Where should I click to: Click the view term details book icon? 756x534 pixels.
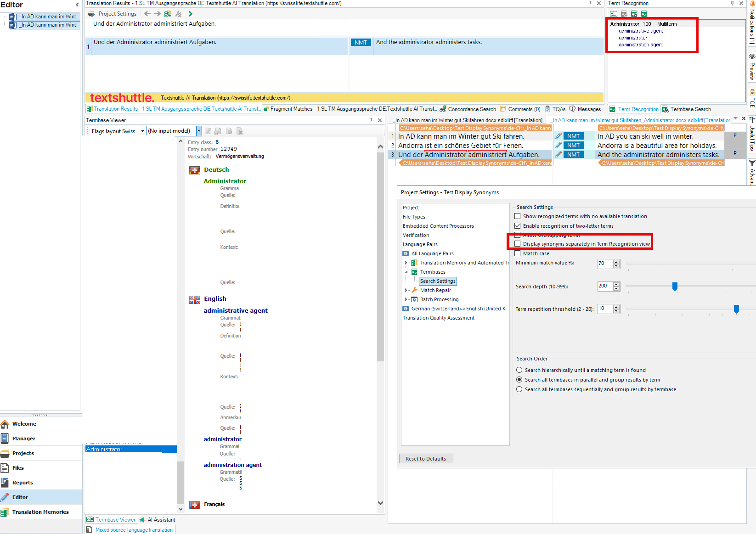pyautogui.click(x=614, y=14)
